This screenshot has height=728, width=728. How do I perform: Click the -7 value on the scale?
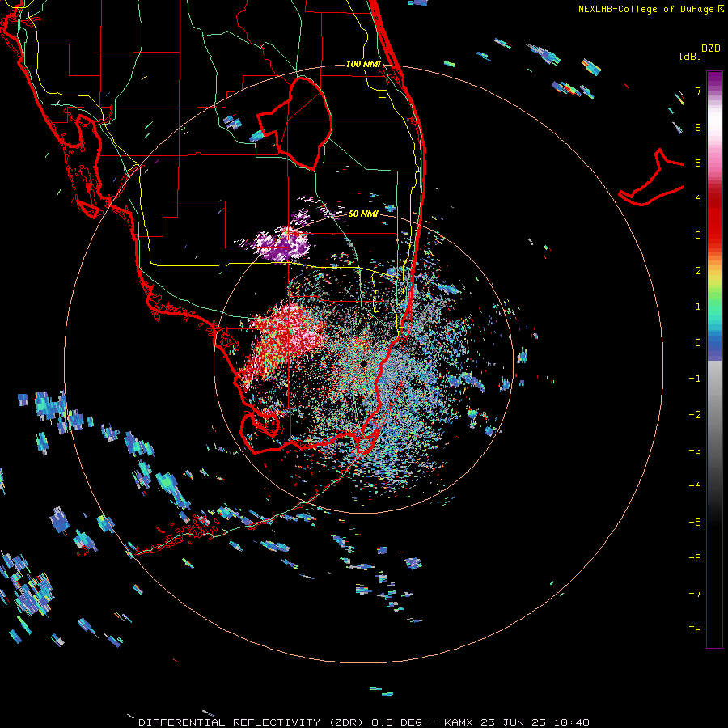(695, 594)
